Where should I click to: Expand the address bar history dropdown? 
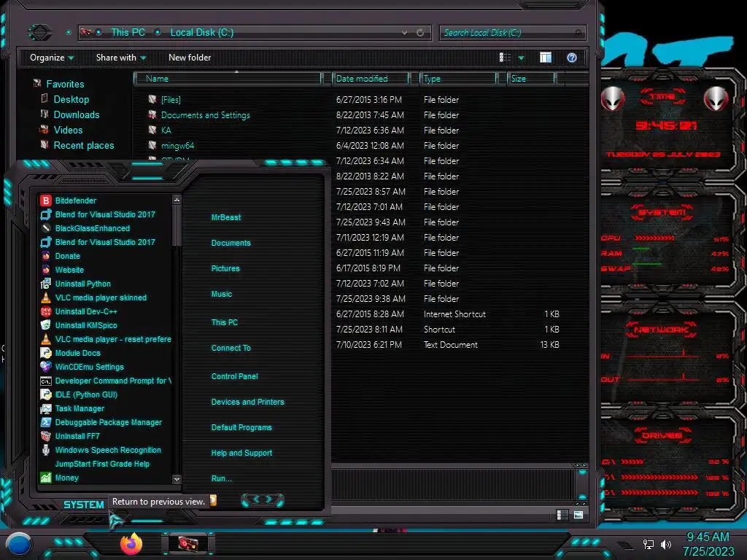coord(404,32)
